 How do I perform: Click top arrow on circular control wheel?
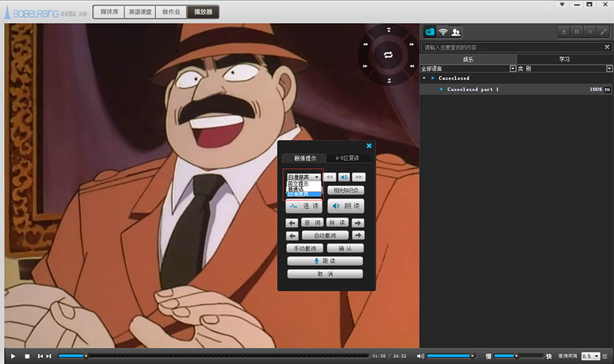388,30
